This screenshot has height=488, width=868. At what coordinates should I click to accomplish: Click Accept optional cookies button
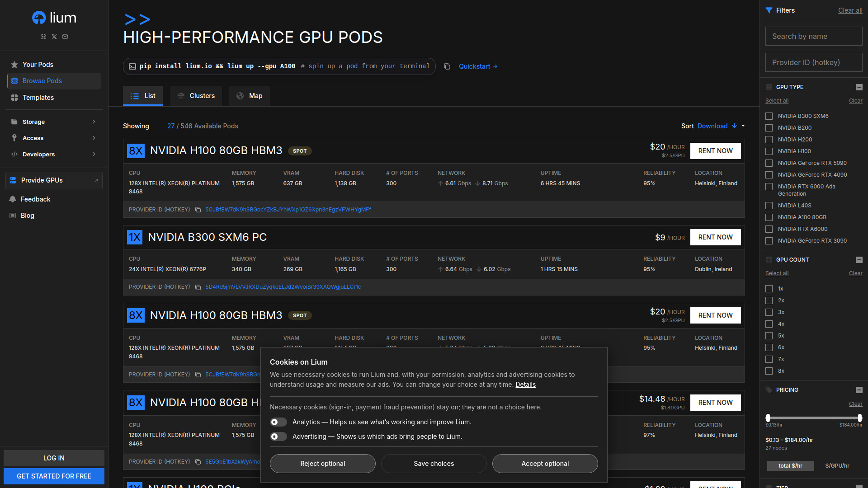[x=545, y=464]
